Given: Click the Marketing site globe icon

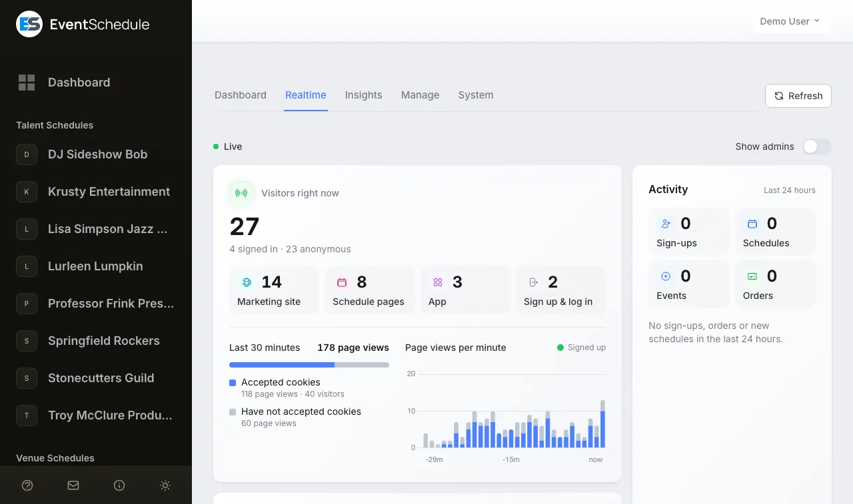Looking at the screenshot, I should point(247,282).
